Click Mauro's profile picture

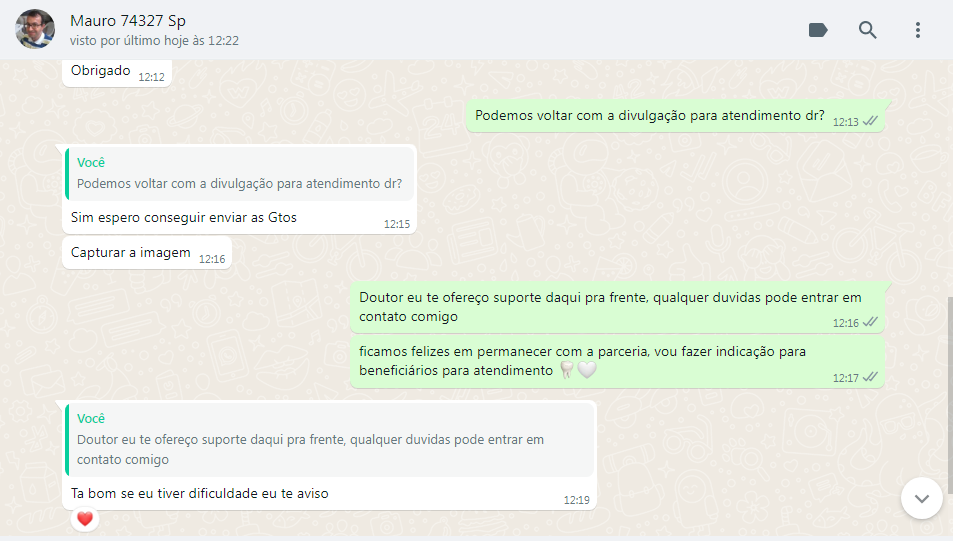coord(35,29)
